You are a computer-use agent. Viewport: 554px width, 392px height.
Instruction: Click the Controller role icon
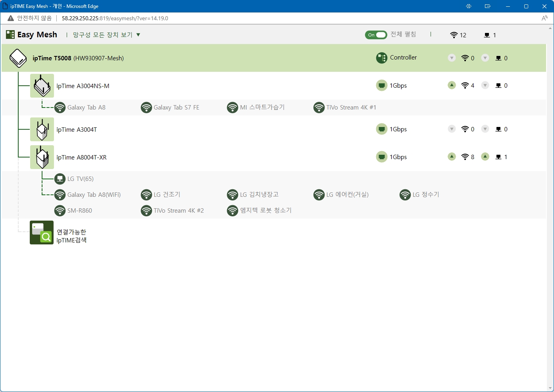(382, 58)
